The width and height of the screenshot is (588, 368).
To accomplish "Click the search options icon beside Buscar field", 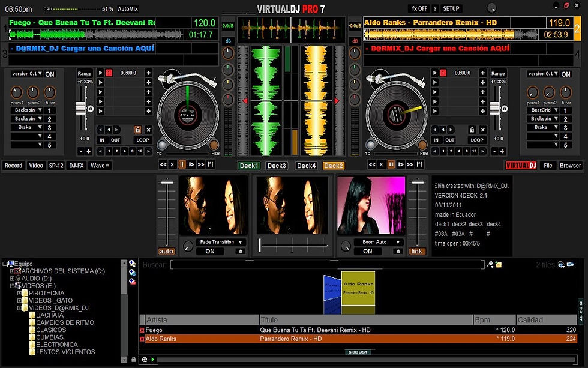I will (x=490, y=265).
